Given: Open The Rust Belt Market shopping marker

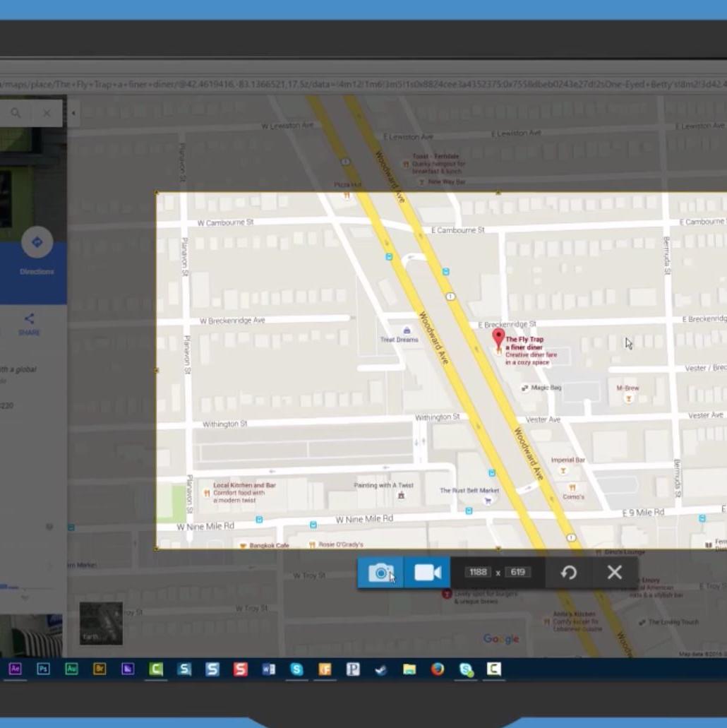Looking at the screenshot, I should coord(488,501).
